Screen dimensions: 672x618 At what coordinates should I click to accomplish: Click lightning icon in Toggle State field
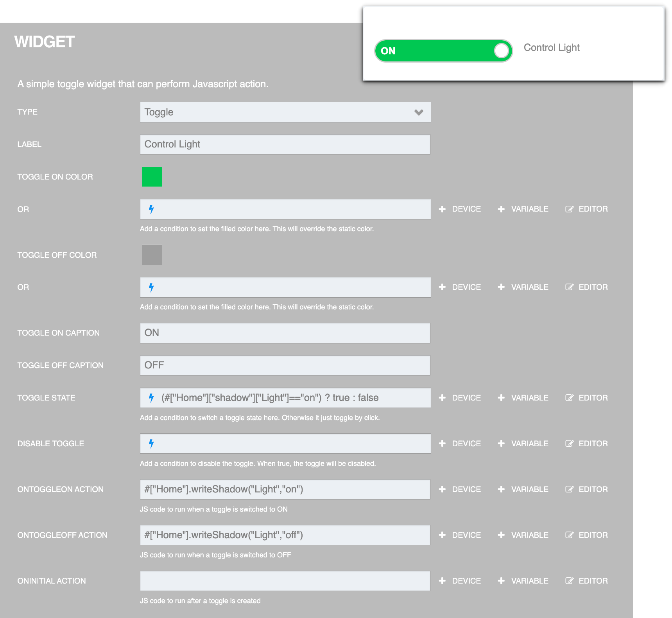(x=151, y=398)
